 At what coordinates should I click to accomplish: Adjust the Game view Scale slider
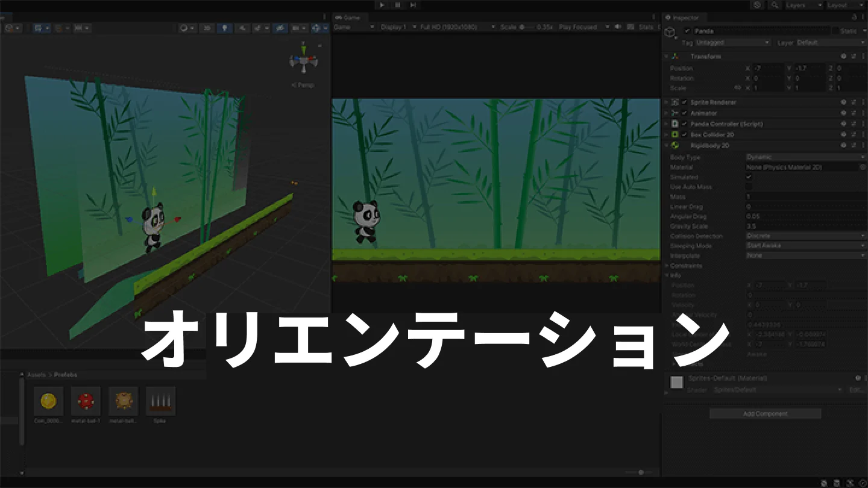click(527, 27)
